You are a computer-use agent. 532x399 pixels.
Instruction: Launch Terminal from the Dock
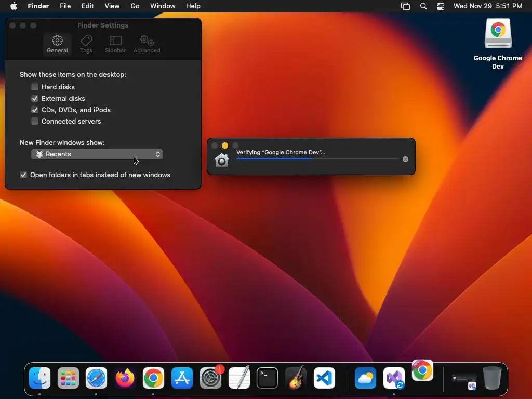(267, 378)
